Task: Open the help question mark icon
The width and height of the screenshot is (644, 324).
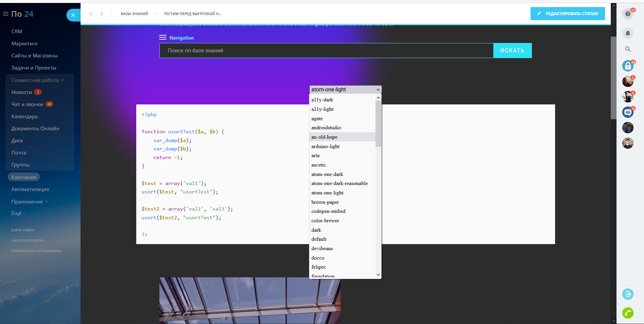Action: [x=628, y=14]
